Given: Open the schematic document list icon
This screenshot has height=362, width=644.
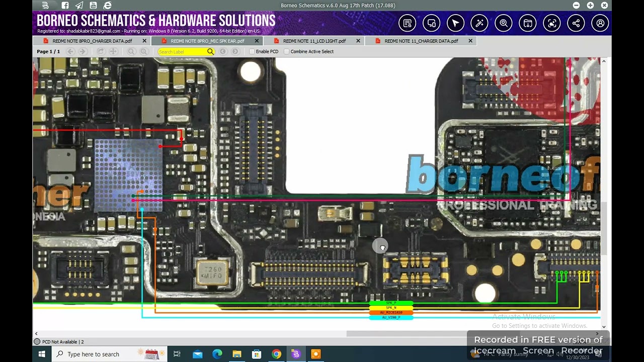Looking at the screenshot, I should point(408,23).
